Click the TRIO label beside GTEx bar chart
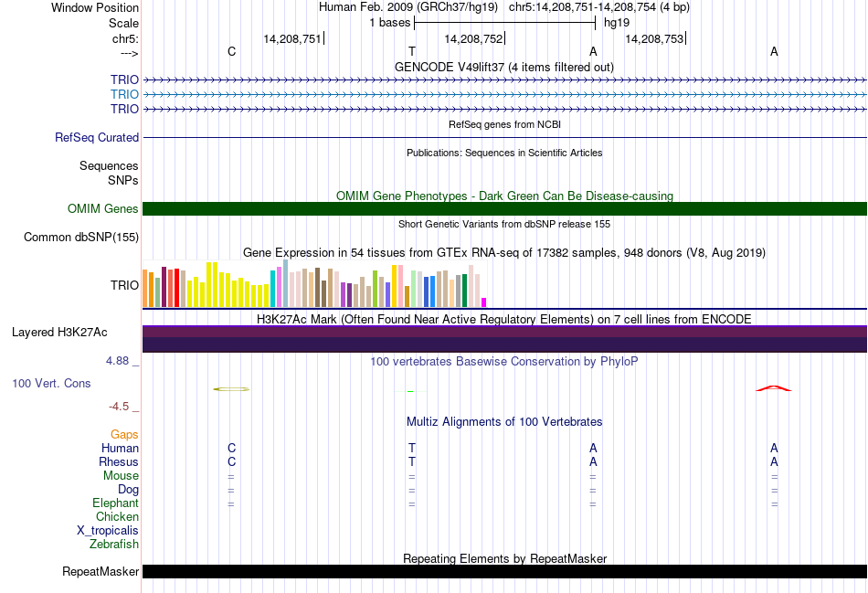Image resolution: width=868 pixels, height=593 pixels. 124,285
